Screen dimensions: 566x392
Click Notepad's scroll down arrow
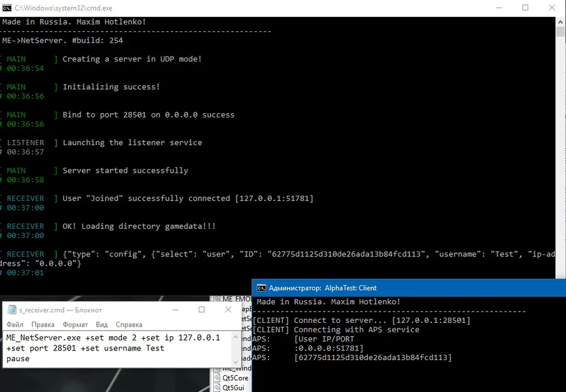[x=235, y=362]
